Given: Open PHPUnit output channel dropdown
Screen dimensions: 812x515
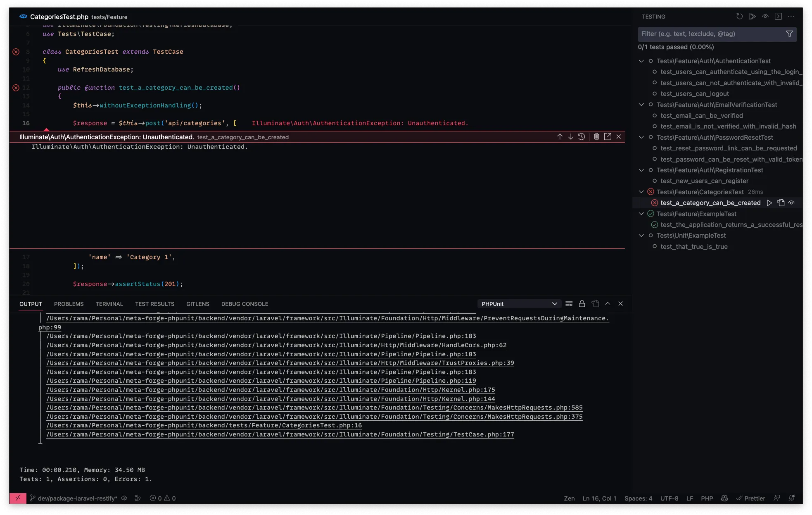Looking at the screenshot, I should click(519, 304).
